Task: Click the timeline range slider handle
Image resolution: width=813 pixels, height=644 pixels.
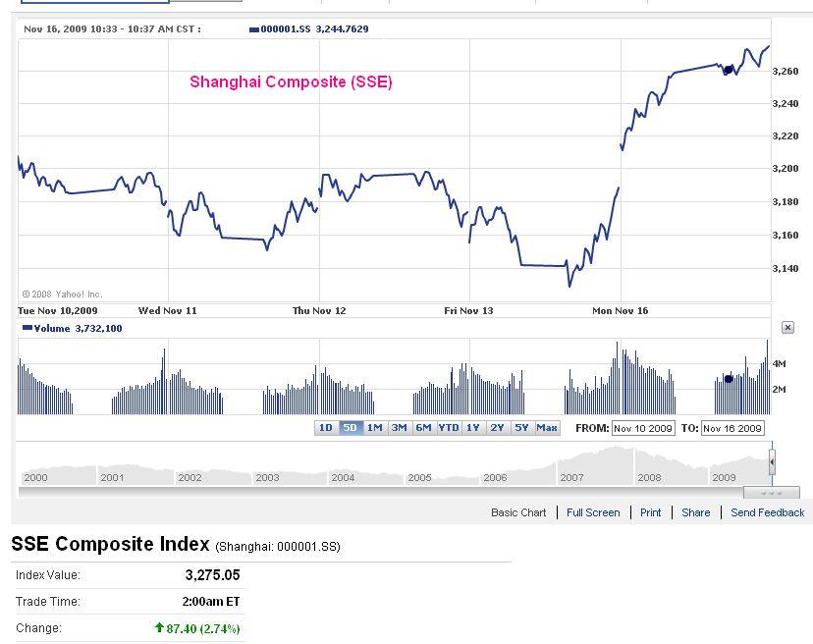Action: point(772,461)
